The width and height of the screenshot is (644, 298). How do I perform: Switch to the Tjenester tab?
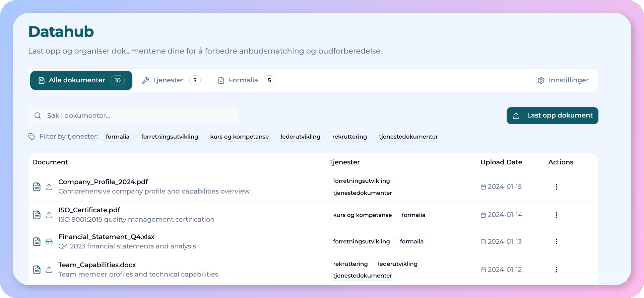click(171, 80)
